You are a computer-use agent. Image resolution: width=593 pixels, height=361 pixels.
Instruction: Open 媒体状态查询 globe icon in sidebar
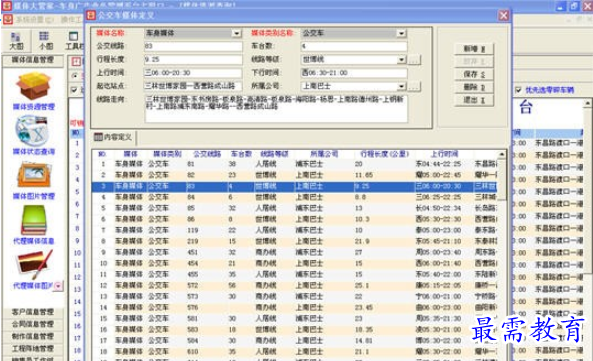tap(33, 131)
